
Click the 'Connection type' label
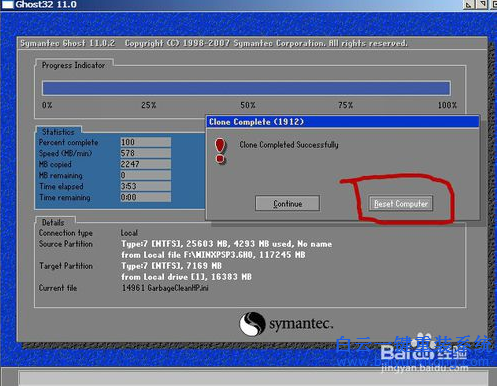click(66, 233)
